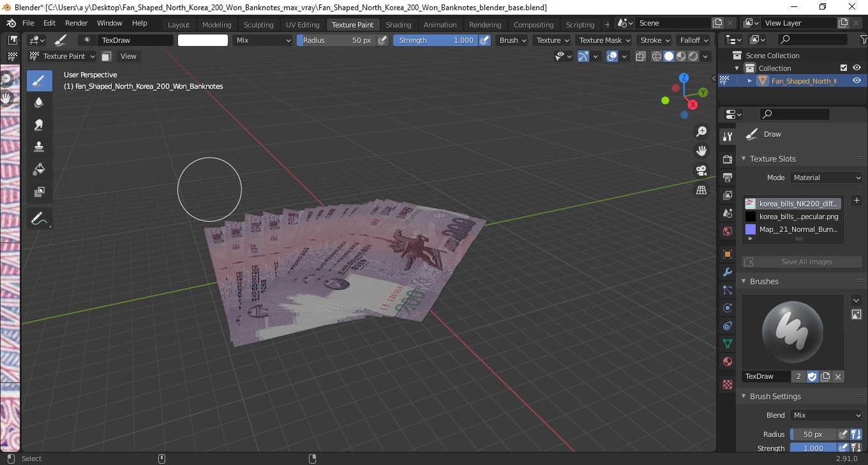Screen dimensions: 868x465
Task: Toggle X-ray viewport display
Action: (641, 56)
